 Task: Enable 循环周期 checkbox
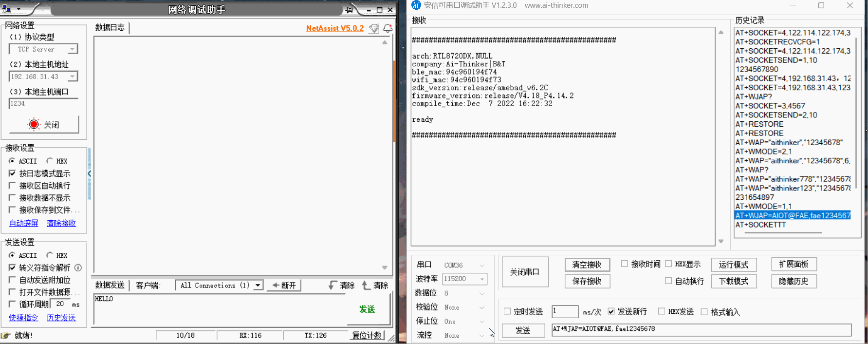click(12, 304)
